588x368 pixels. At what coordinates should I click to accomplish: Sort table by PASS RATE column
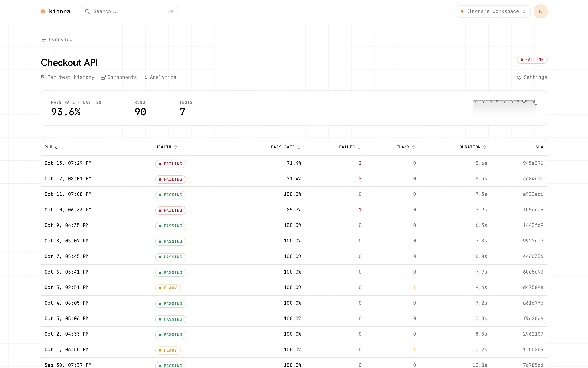[286, 147]
